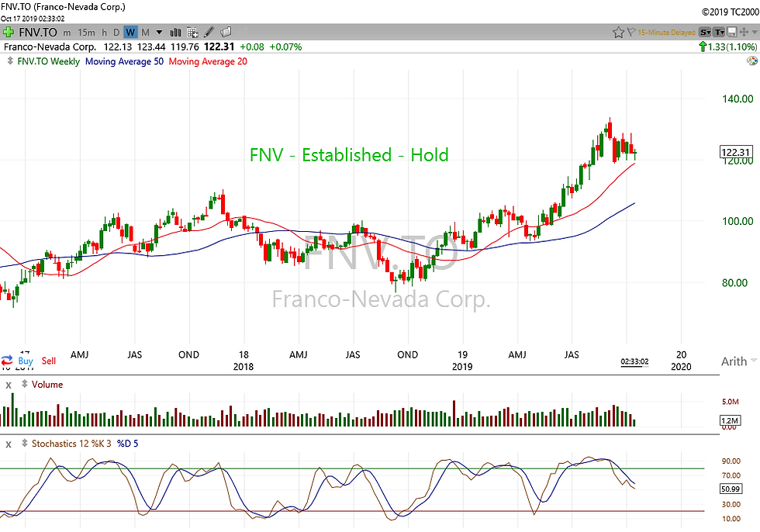The width and height of the screenshot is (760, 532).
Task: Click the Moving Average 50 label
Action: tap(125, 61)
